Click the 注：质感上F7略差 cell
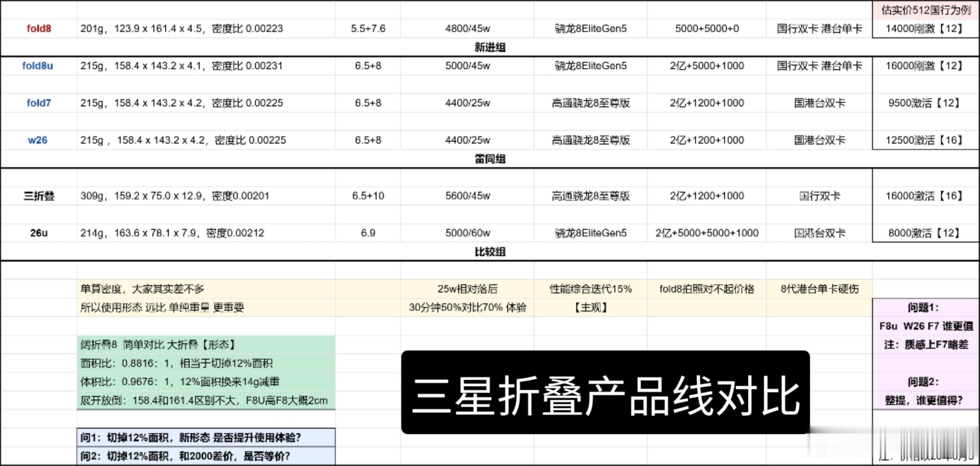980x466 pixels. (x=926, y=344)
